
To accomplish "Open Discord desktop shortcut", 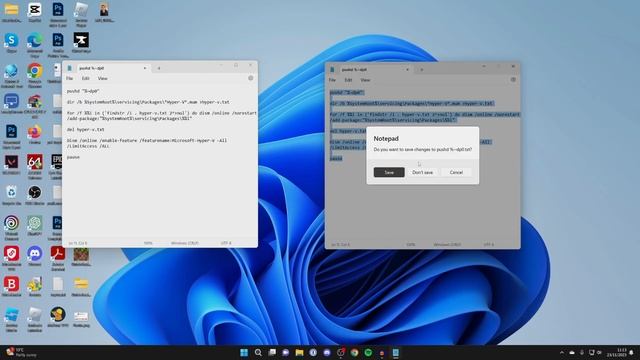I will pos(35,256).
